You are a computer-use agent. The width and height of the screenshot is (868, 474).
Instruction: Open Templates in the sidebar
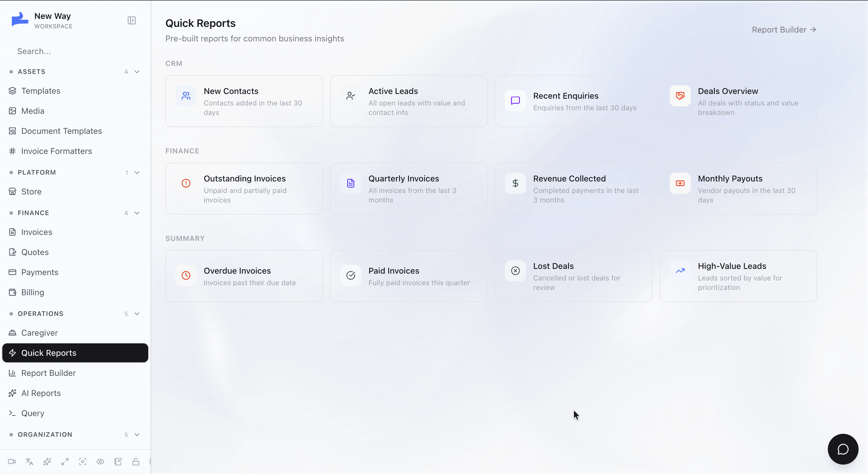pos(75,91)
